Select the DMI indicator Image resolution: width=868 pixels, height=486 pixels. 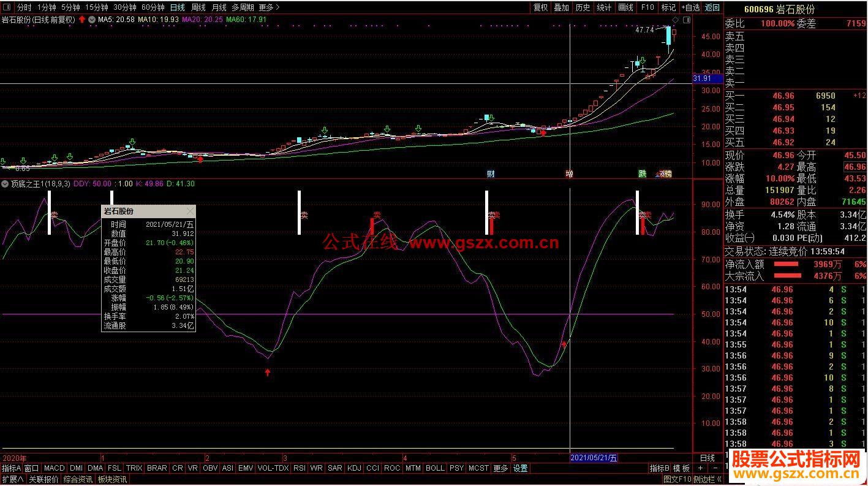(76, 468)
